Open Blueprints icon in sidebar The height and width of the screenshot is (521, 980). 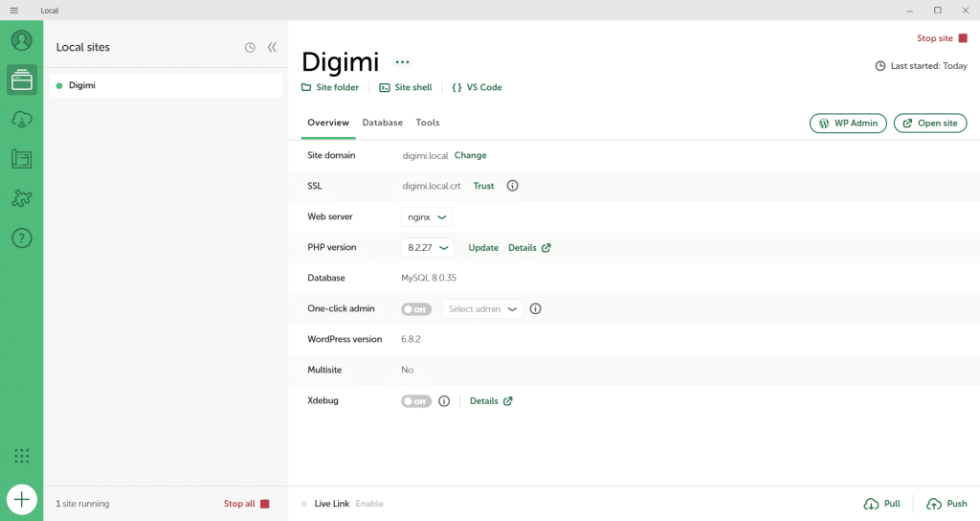tap(22, 159)
